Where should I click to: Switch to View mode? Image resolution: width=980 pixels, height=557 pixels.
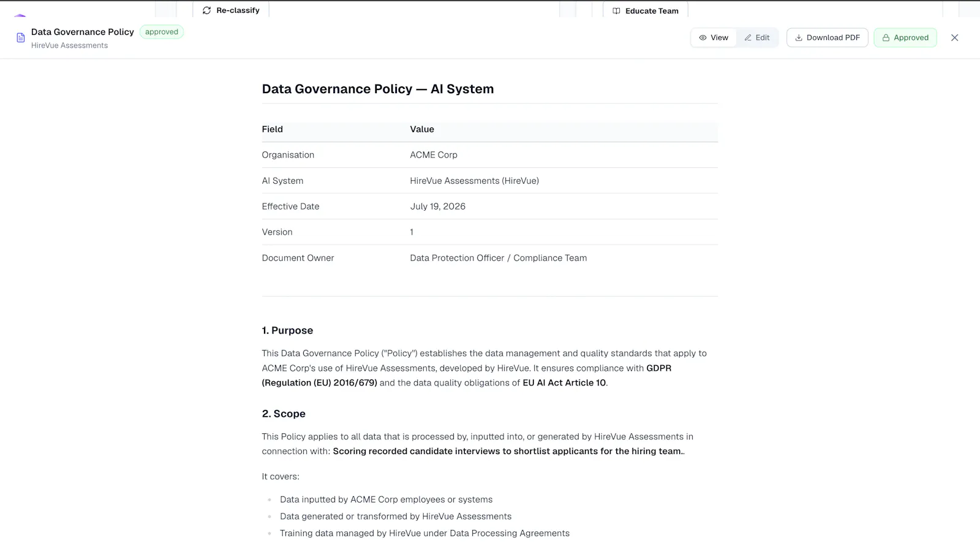tap(714, 38)
